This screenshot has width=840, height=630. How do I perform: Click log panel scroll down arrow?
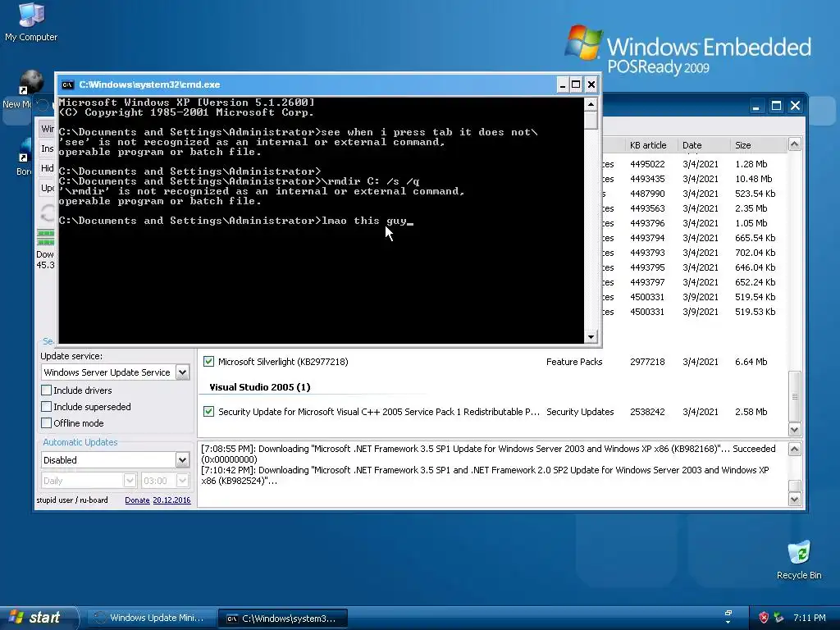794,500
